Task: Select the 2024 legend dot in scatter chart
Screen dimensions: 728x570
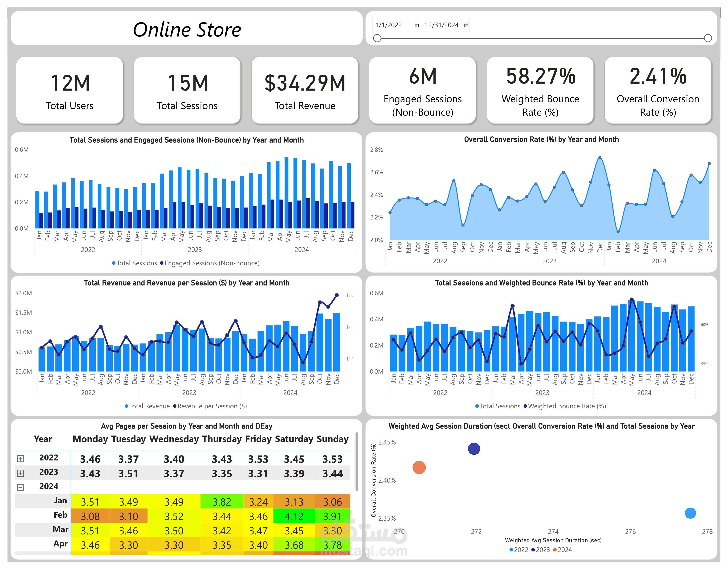Action: click(555, 550)
